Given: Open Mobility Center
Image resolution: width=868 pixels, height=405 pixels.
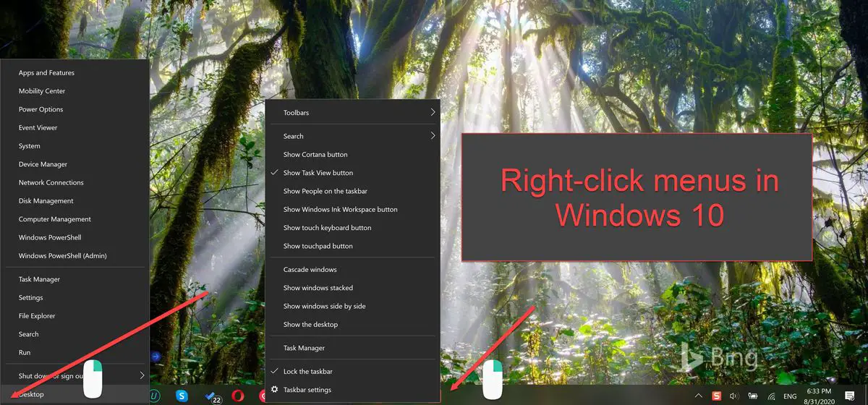Looking at the screenshot, I should click(75, 91).
